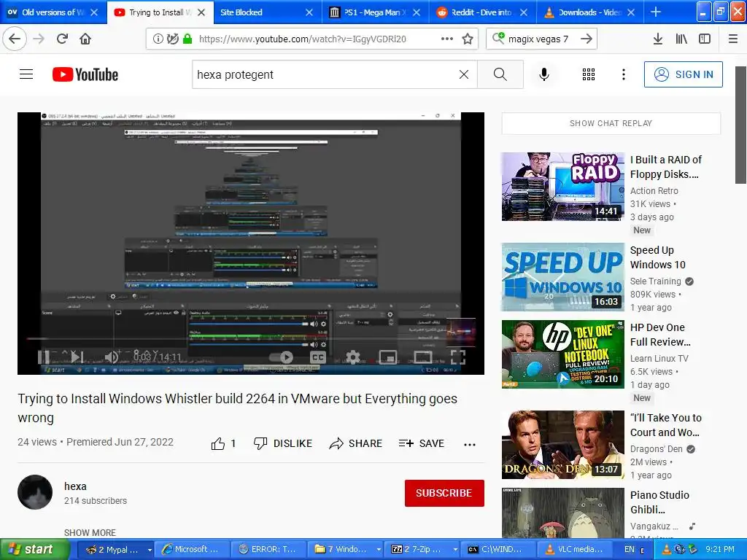Open the browser library icon
This screenshot has width=747, height=560.
click(x=681, y=39)
